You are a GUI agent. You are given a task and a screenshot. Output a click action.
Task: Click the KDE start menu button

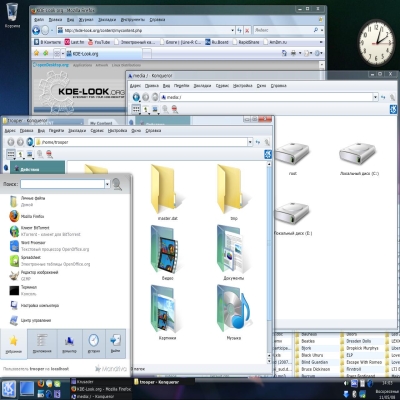[x=8, y=389]
